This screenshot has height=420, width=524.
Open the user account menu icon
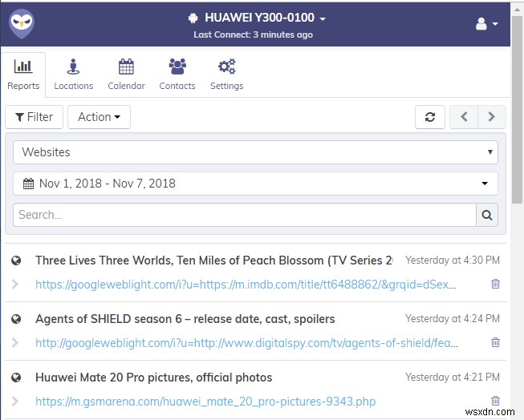click(486, 24)
